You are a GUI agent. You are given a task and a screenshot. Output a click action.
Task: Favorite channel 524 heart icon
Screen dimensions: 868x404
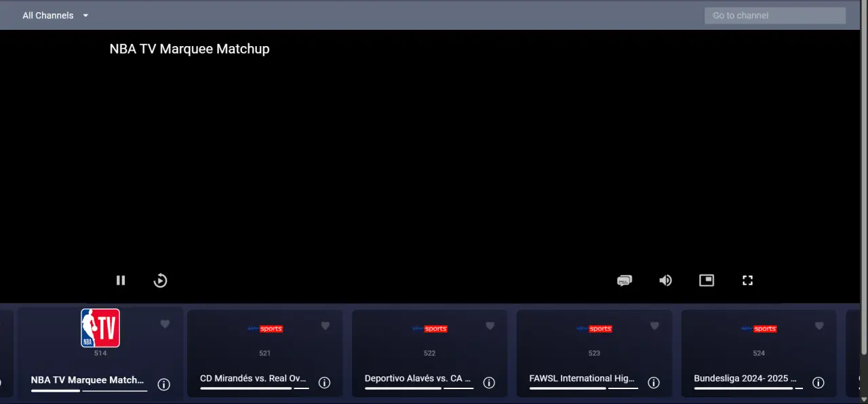pos(819,326)
